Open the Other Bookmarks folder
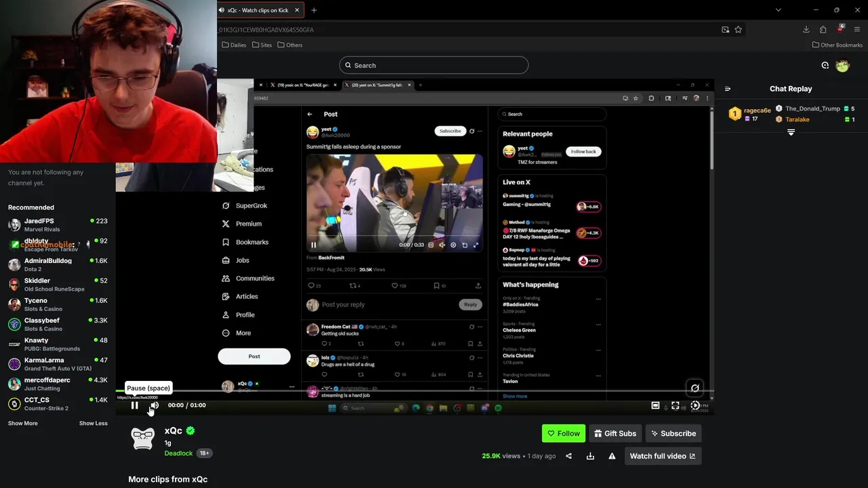The width and height of the screenshot is (868, 488). coord(837,45)
